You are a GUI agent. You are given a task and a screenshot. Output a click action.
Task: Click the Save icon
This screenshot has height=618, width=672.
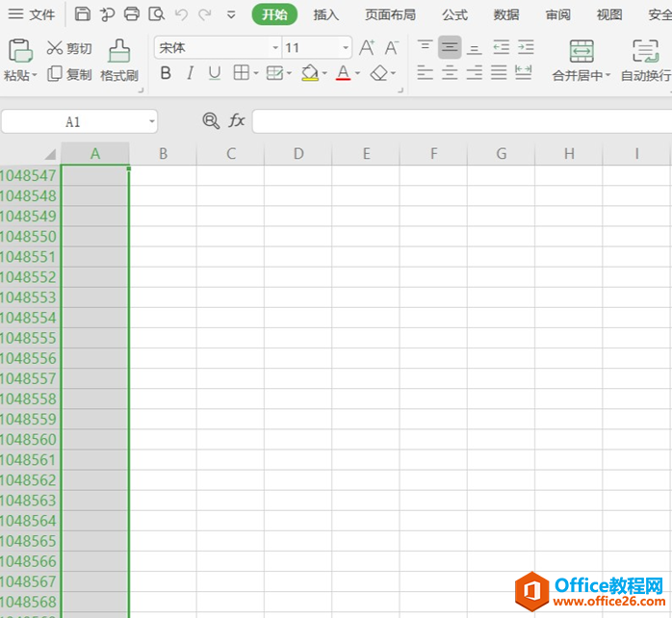[x=82, y=14]
